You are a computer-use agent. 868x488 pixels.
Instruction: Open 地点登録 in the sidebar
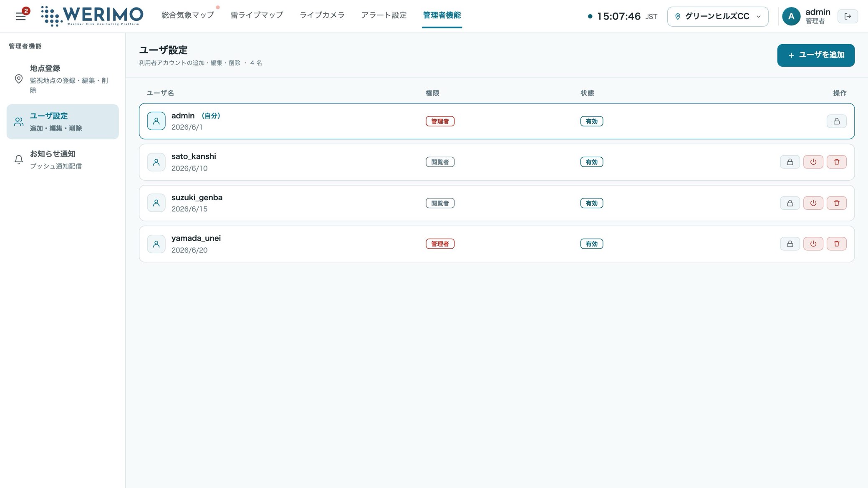(63, 79)
